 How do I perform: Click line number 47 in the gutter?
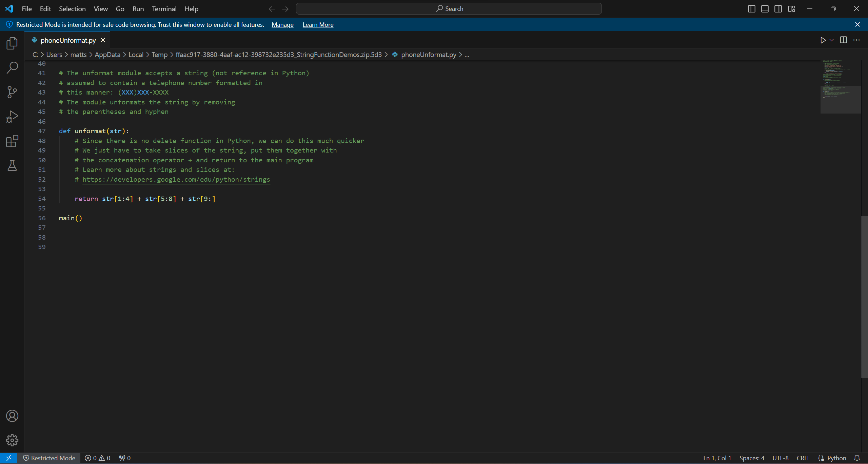pos(42,131)
